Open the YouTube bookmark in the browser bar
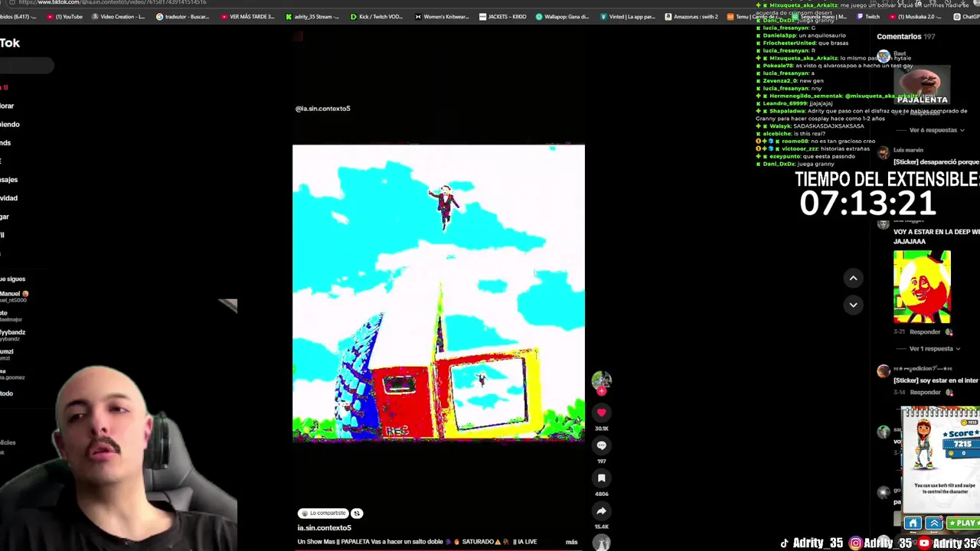 coord(64,17)
